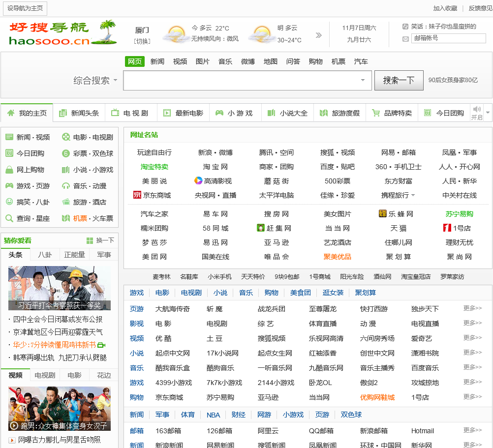The image size is (493, 448).
Task: Click the 今日团购 sidebar icon
Action: [x=9, y=153]
